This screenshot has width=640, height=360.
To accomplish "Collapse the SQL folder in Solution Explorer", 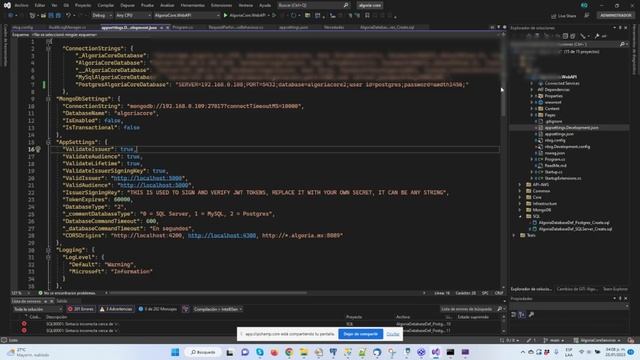I will 520,216.
